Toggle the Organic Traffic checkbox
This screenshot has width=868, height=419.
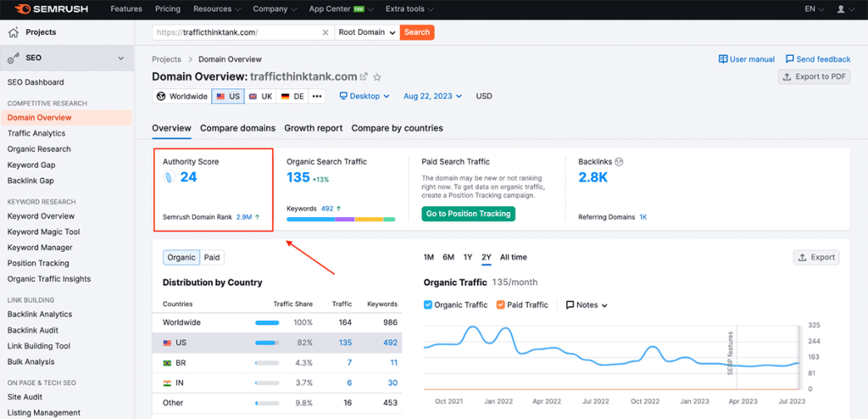pyautogui.click(x=428, y=304)
